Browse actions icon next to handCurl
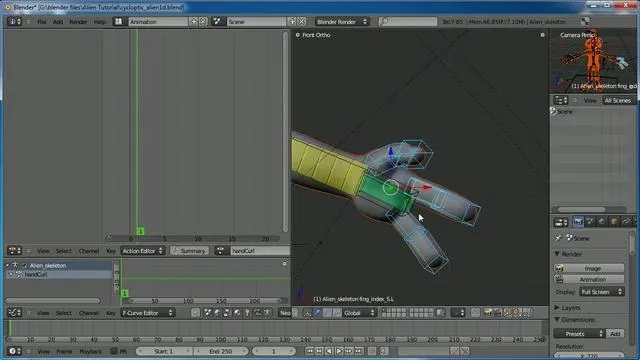This screenshot has width=640, height=360. [x=221, y=251]
